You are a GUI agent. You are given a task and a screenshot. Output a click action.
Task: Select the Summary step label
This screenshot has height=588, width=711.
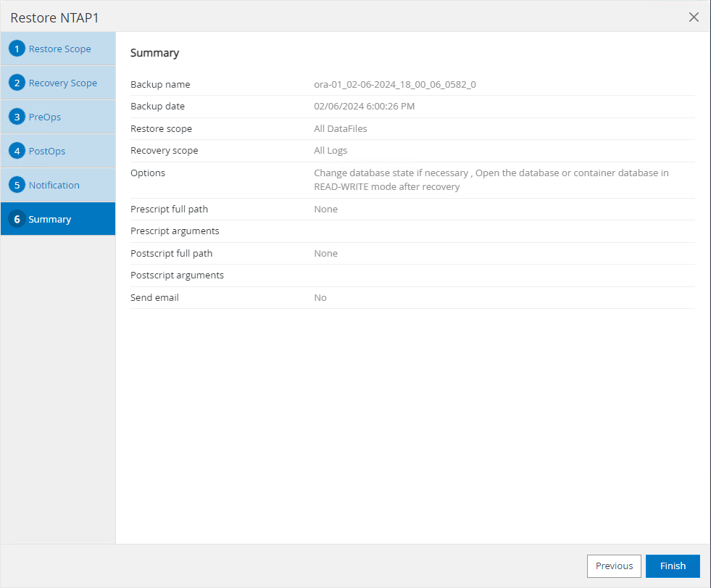49,220
